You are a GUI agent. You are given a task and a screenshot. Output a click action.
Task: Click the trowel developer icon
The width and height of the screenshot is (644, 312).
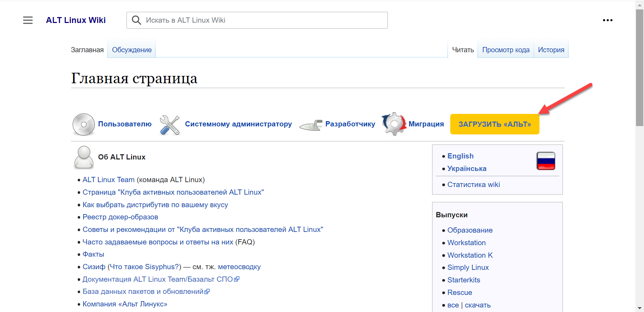(311, 125)
